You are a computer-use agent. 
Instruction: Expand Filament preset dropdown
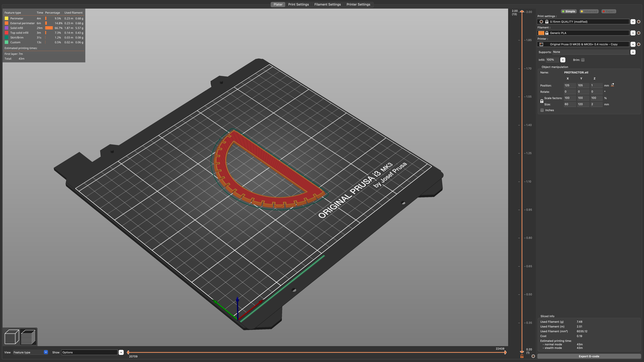(x=633, y=33)
